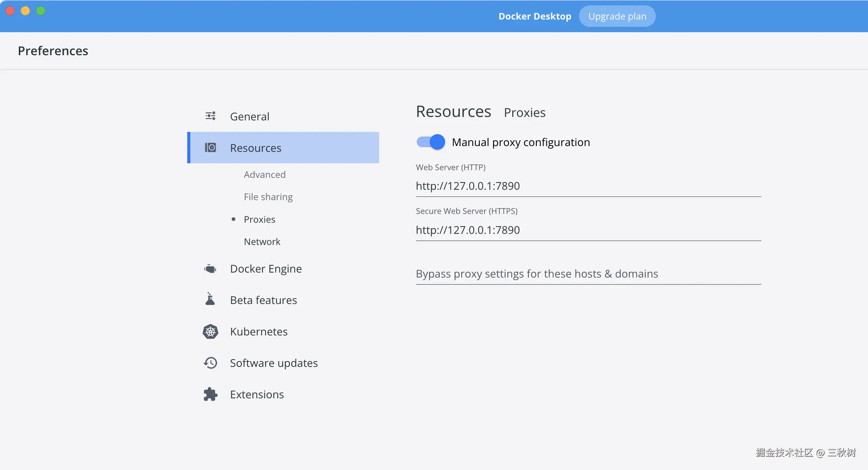
Task: Click the General sliders icon
Action: [x=210, y=116]
